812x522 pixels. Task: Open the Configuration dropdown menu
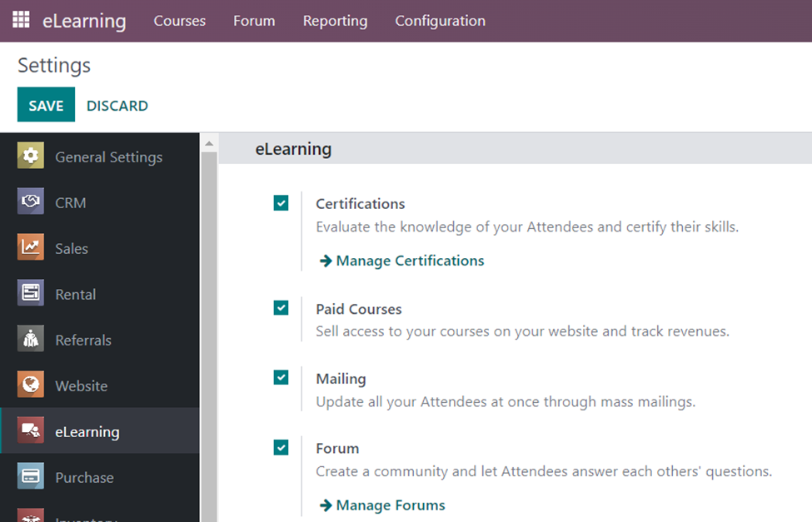pyautogui.click(x=440, y=21)
